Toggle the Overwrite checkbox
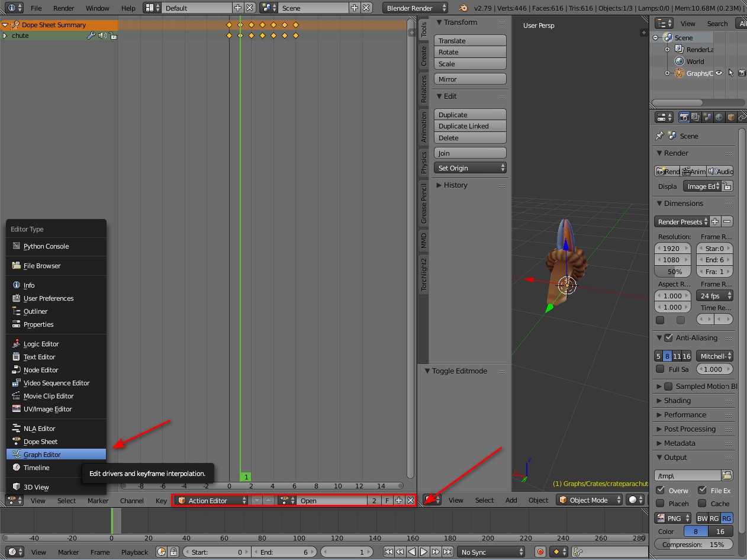The height and width of the screenshot is (560, 747). 660,490
